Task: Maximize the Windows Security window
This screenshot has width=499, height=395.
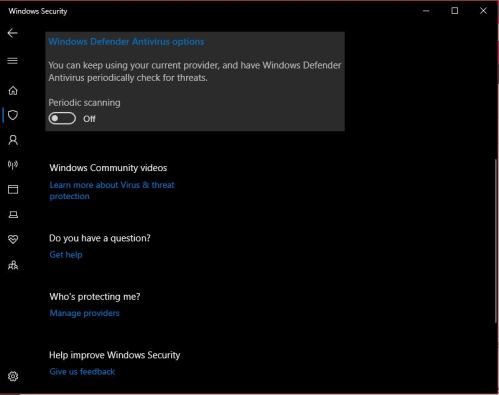Action: coord(455,11)
